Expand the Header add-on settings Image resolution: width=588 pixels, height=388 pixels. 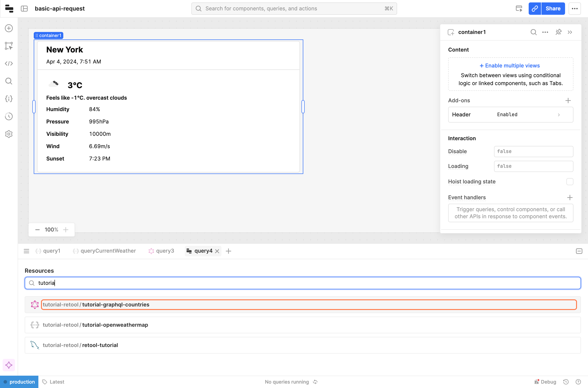511,115
